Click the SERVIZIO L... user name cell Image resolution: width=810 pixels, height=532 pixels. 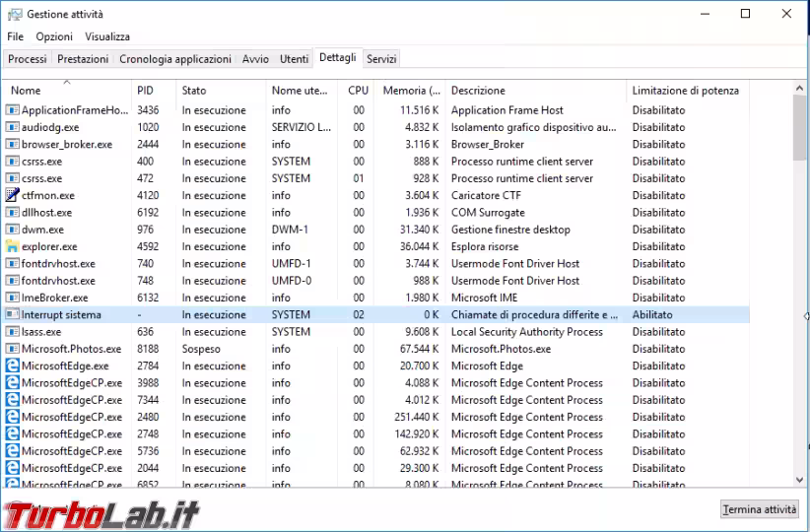[x=302, y=127]
